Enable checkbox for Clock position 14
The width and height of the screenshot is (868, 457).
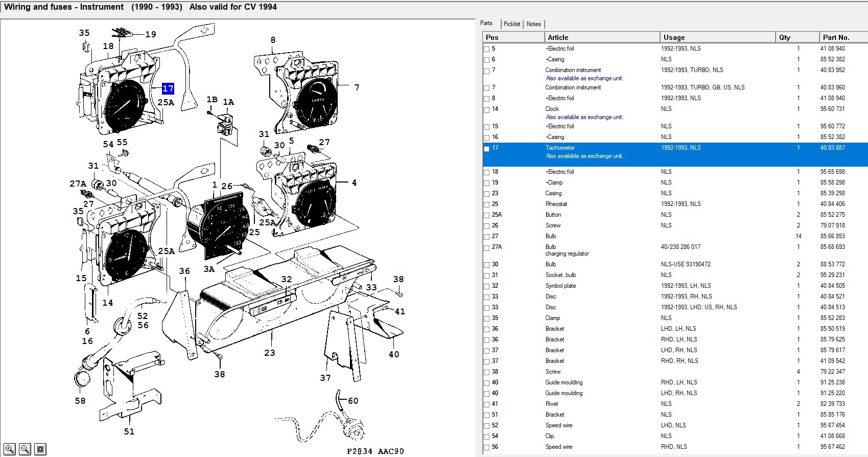(x=487, y=110)
